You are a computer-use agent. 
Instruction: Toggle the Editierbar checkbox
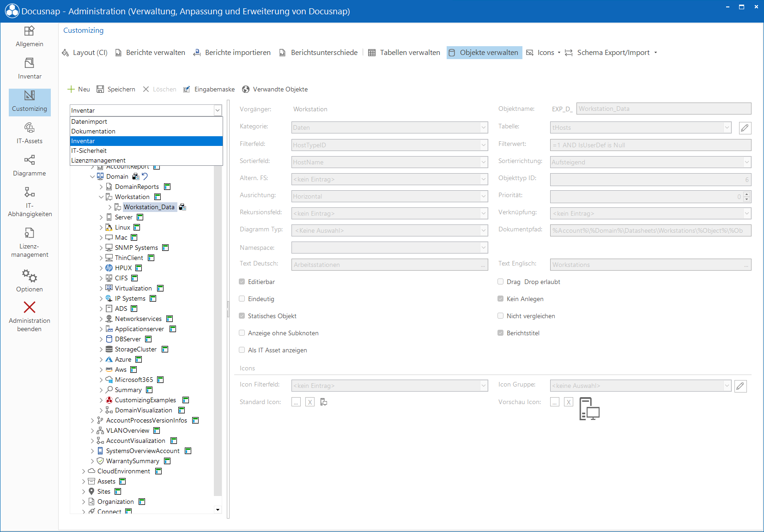click(242, 282)
